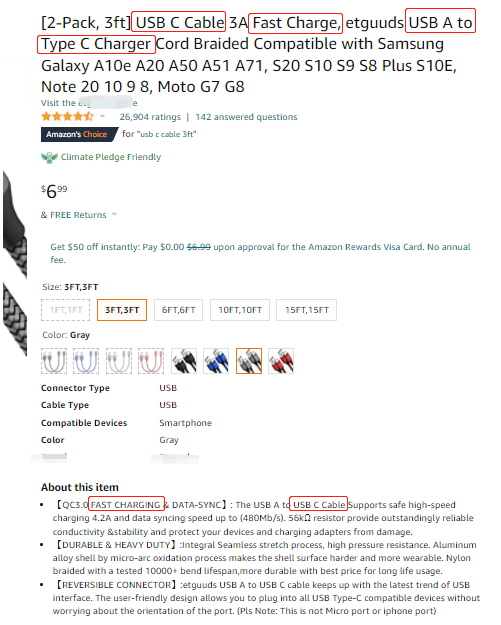Choose the unavailable pink cable swatch

click(151, 361)
